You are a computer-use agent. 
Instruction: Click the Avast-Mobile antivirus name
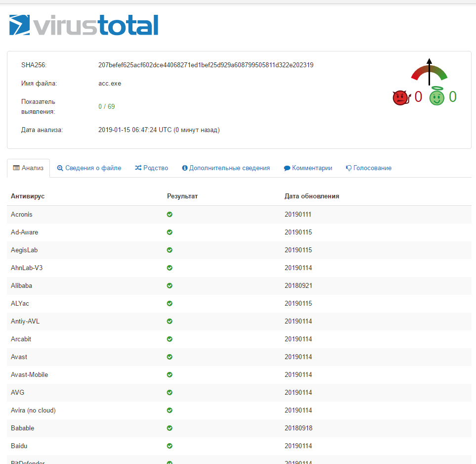click(30, 374)
